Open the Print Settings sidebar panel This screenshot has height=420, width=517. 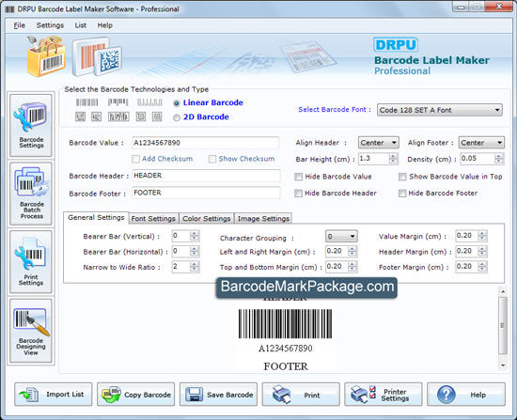tap(31, 262)
